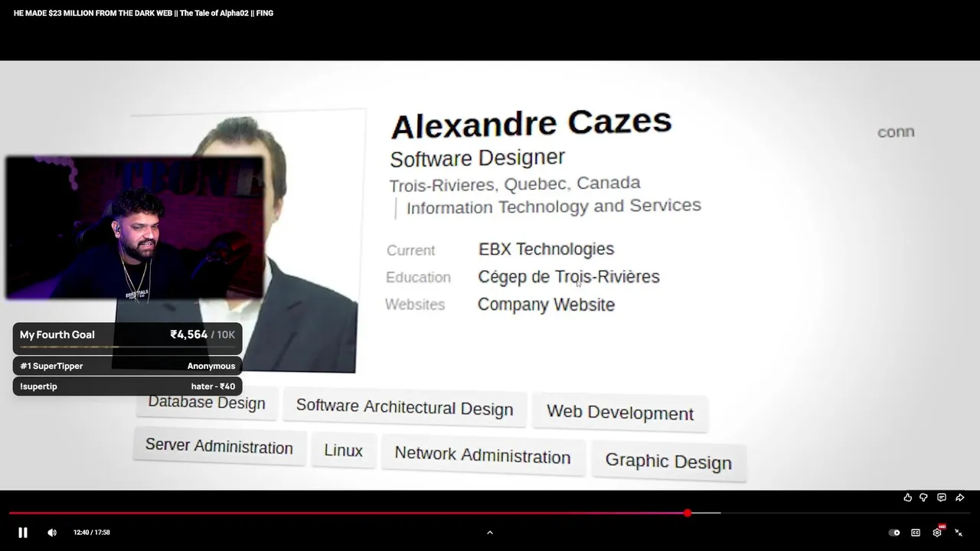Click the red scrubber handle on progress bar
The image size is (980, 551).
(688, 513)
